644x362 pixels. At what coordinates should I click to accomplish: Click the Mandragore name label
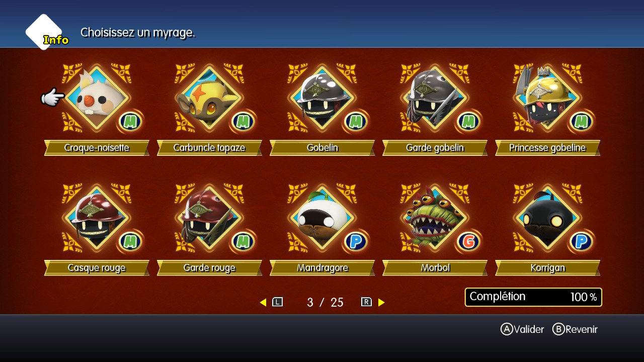click(x=322, y=268)
